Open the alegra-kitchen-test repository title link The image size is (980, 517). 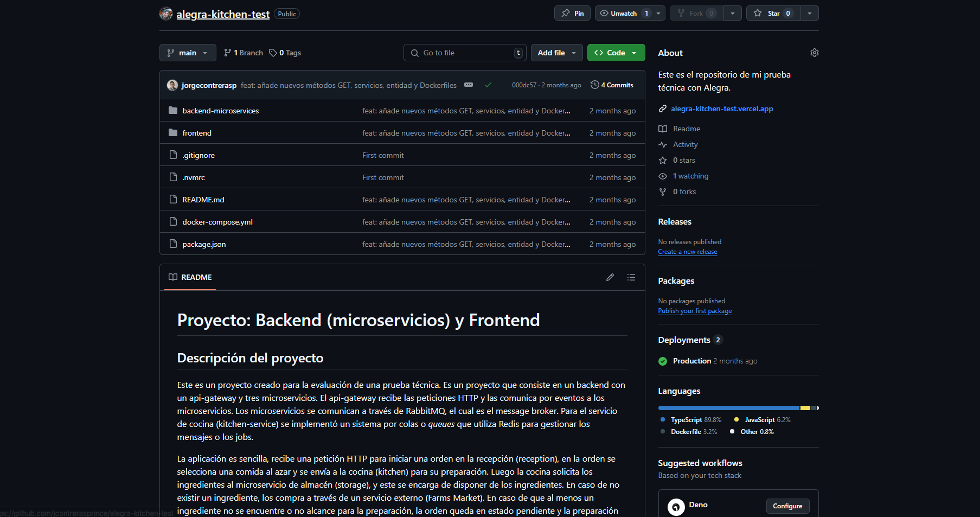(x=223, y=14)
